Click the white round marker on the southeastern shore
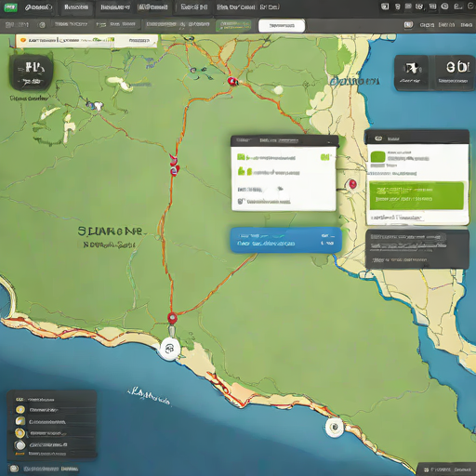 pos(335,427)
